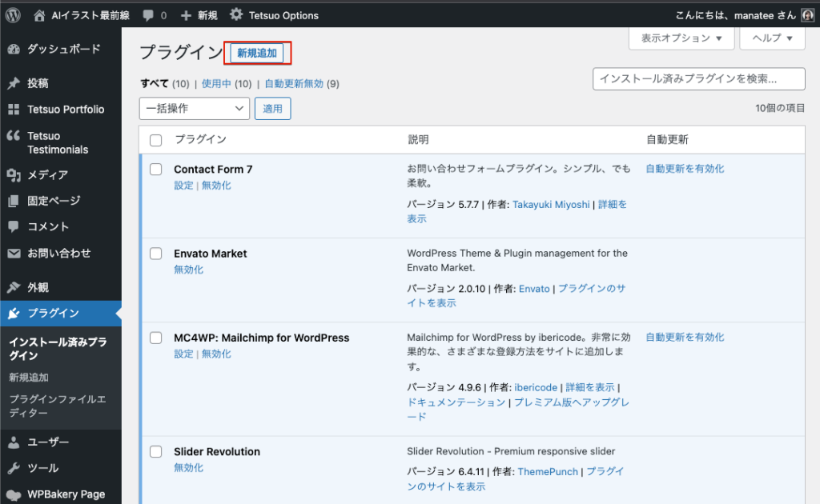This screenshot has width=820, height=504.
Task: Tick the select-all checkbox in the table header
Action: 156,140
